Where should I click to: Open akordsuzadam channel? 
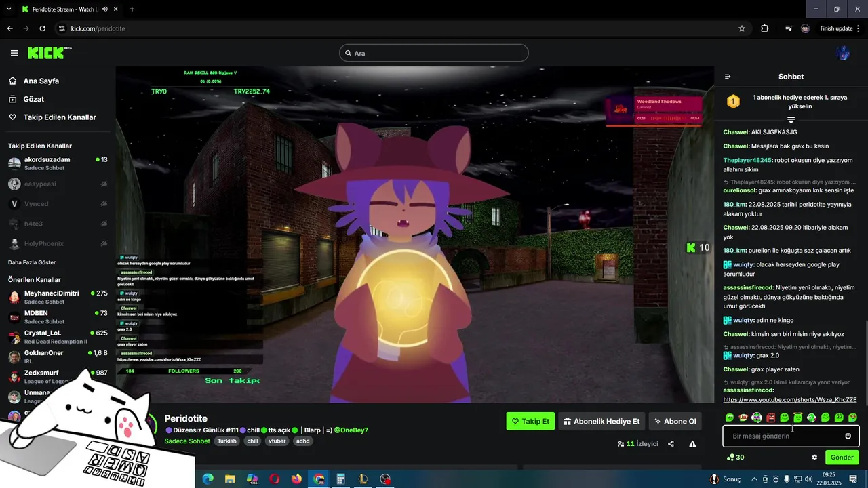58,163
